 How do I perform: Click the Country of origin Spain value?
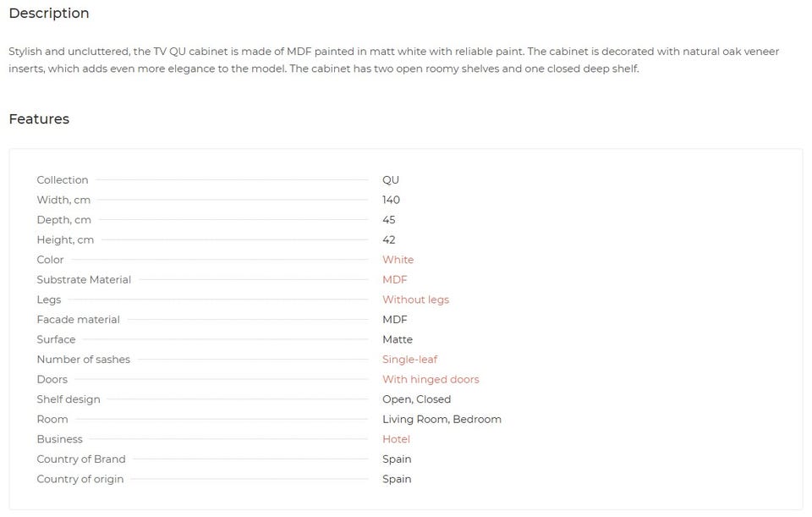pyautogui.click(x=397, y=480)
